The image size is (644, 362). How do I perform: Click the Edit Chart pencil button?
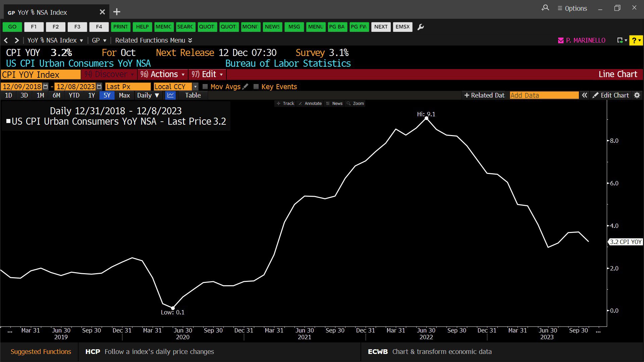(x=611, y=95)
